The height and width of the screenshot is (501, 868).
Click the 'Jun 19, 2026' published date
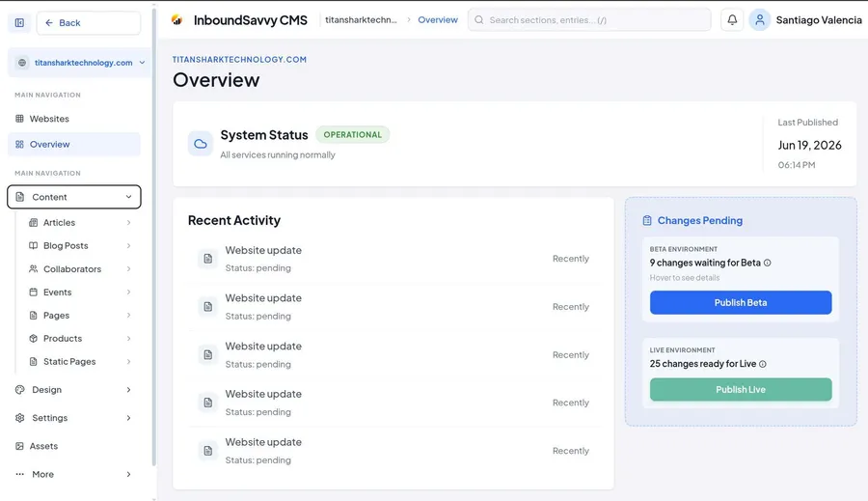(809, 145)
